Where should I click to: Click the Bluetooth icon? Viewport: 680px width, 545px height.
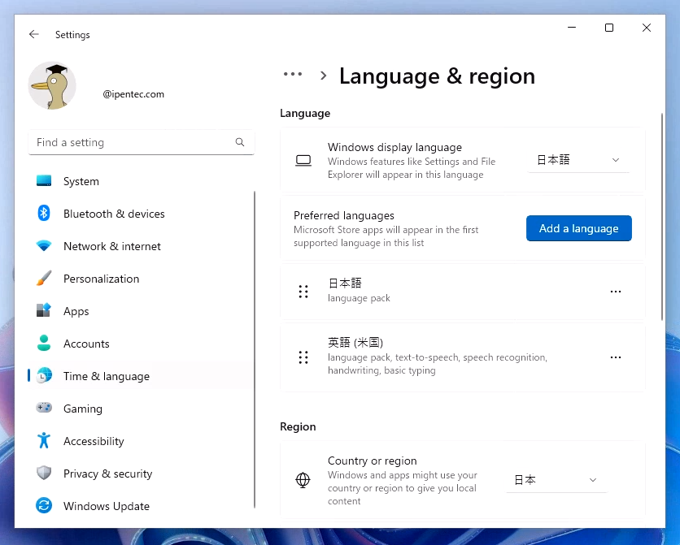click(44, 213)
